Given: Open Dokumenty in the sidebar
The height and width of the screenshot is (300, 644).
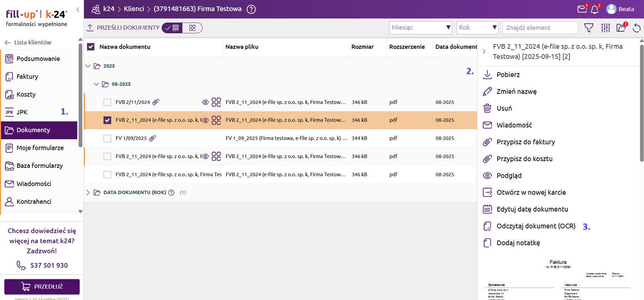Looking at the screenshot, I should [x=39, y=130].
